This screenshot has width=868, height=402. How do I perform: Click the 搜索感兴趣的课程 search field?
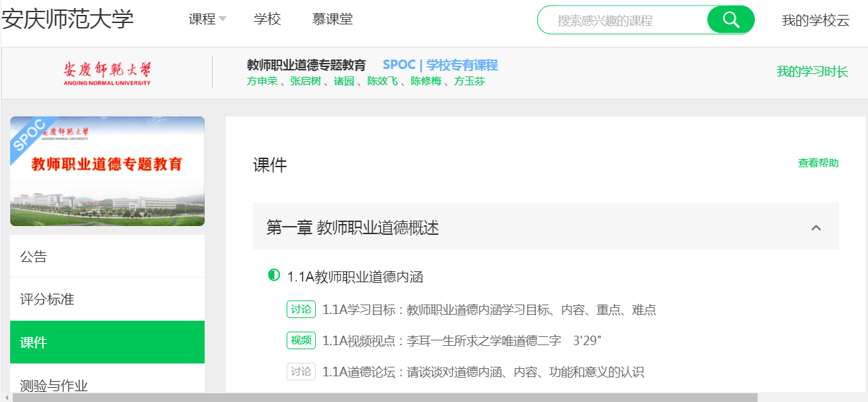click(x=623, y=20)
